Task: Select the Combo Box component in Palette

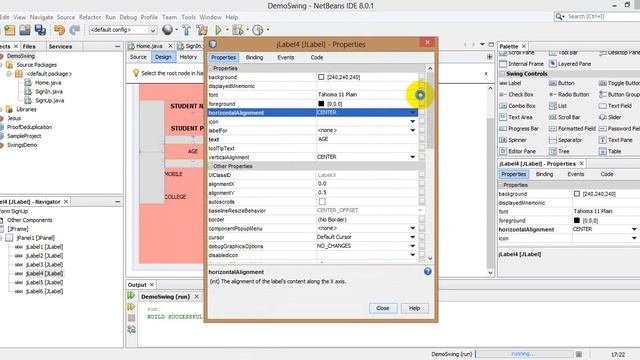Action: [518, 106]
